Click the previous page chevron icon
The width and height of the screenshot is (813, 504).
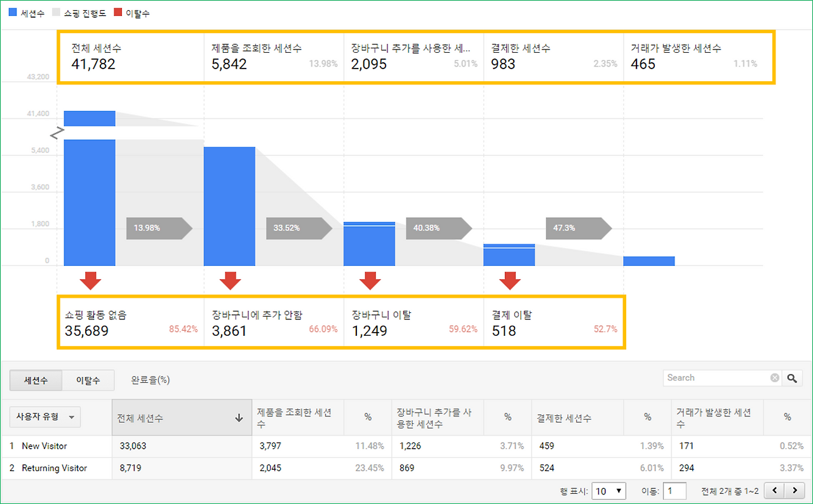click(x=776, y=490)
